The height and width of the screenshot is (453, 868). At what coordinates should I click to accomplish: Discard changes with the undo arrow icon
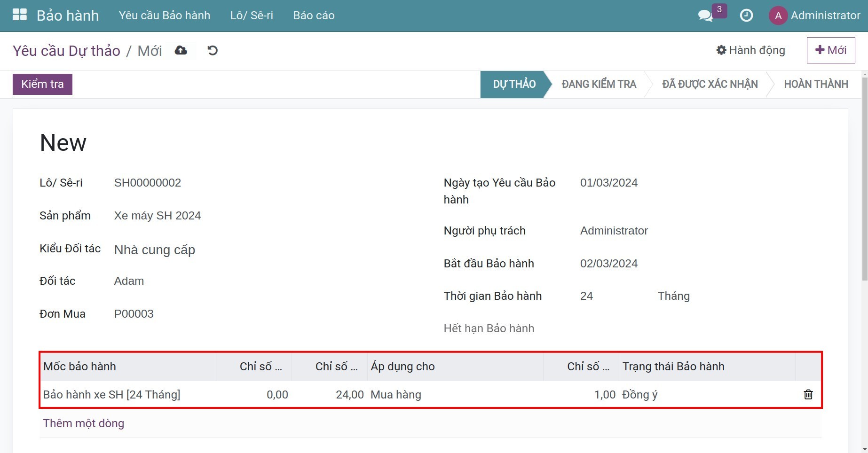click(213, 50)
